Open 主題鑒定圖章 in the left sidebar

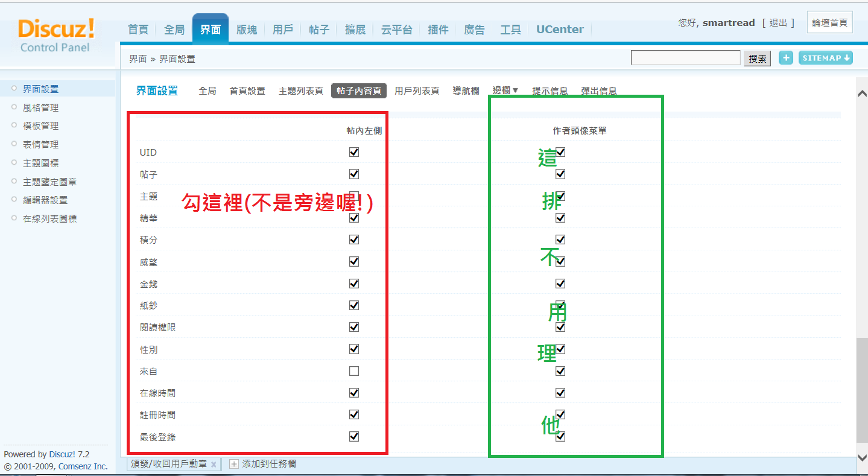click(x=50, y=182)
